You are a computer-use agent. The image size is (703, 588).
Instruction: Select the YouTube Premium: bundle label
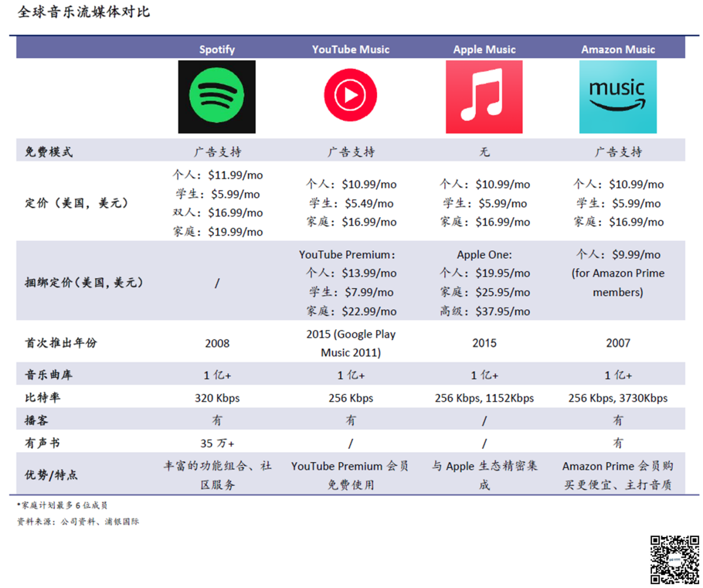(x=347, y=255)
